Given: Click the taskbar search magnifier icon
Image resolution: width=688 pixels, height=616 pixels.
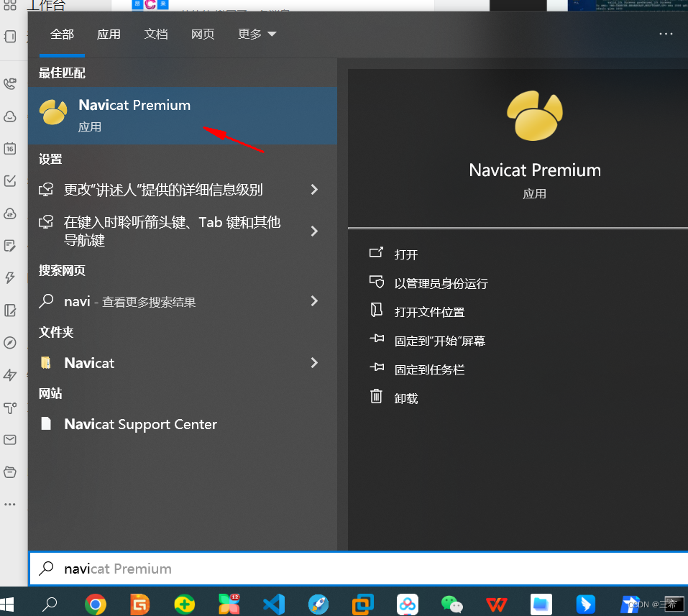Looking at the screenshot, I should click(50, 604).
